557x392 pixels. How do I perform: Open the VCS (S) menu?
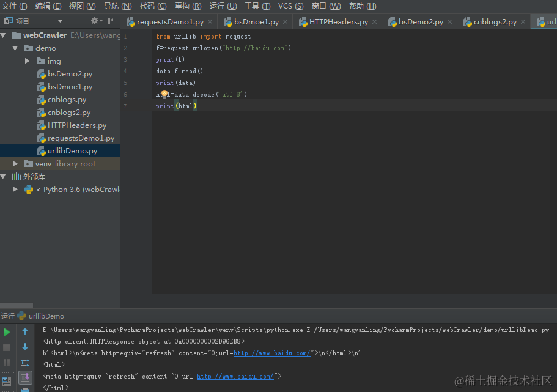(x=290, y=6)
